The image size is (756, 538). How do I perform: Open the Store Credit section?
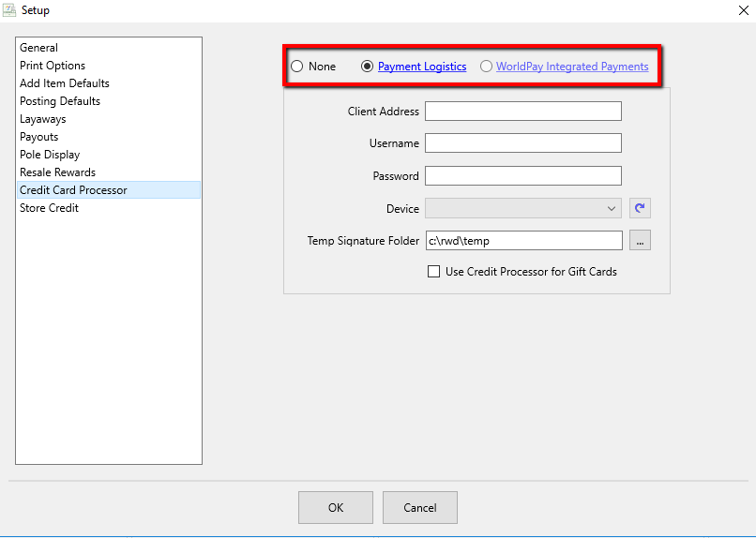tap(109, 208)
